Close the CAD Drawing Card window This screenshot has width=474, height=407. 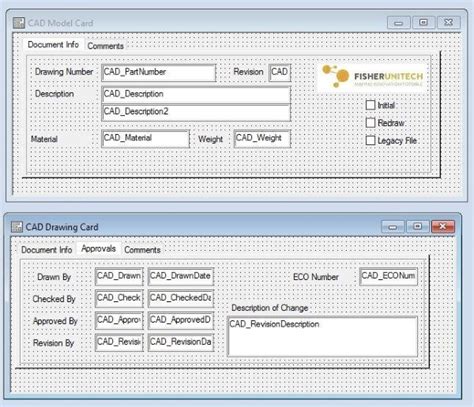click(443, 227)
